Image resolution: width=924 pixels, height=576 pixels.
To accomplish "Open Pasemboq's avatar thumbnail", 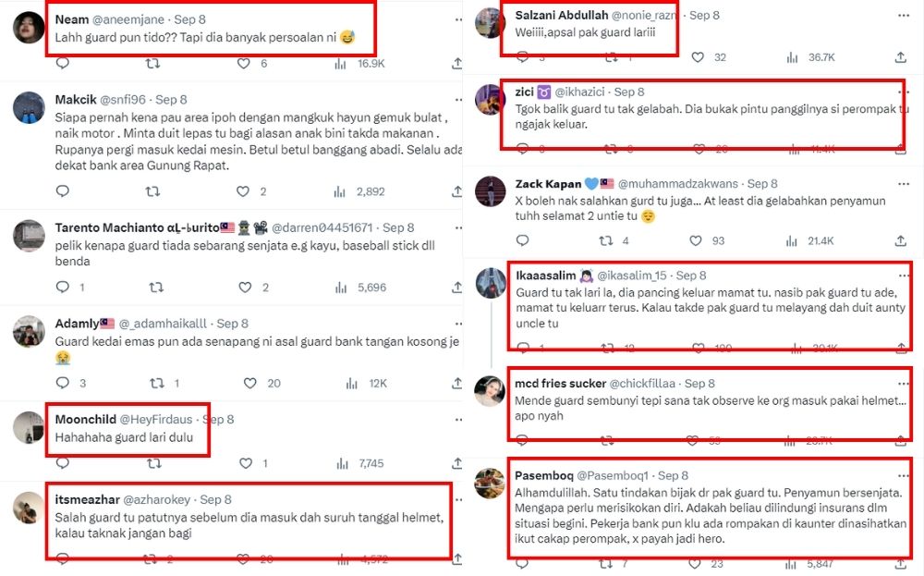I will tap(491, 484).
